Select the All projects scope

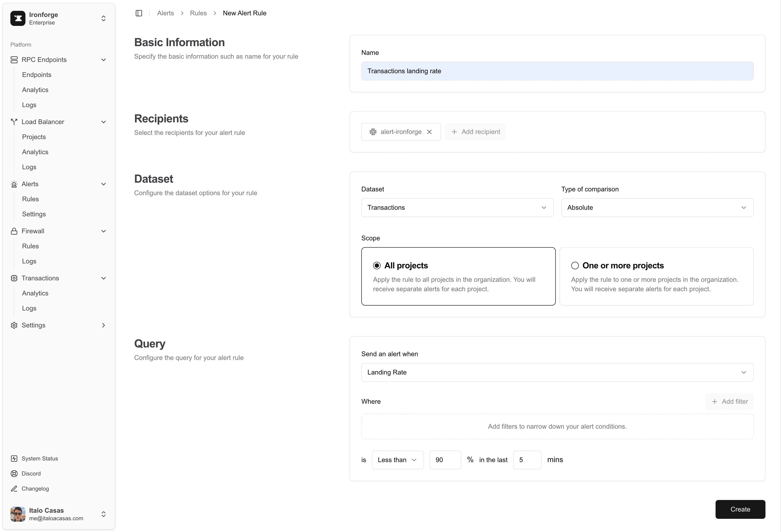click(377, 266)
